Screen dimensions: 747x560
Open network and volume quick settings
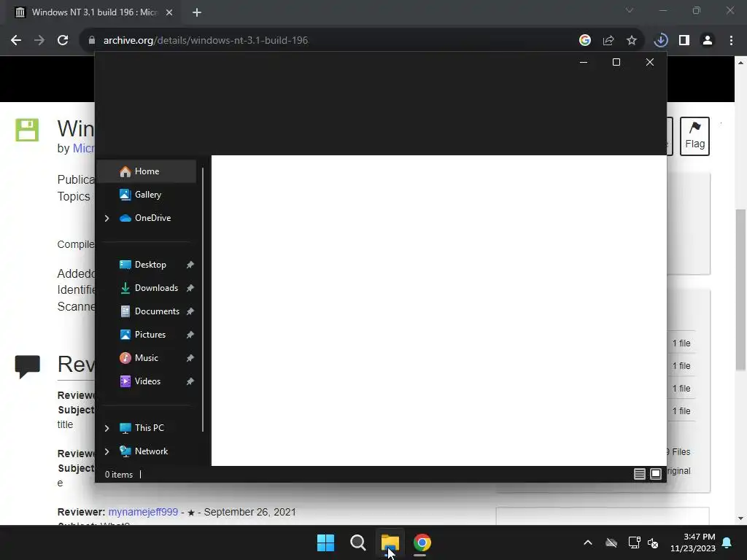point(643,542)
